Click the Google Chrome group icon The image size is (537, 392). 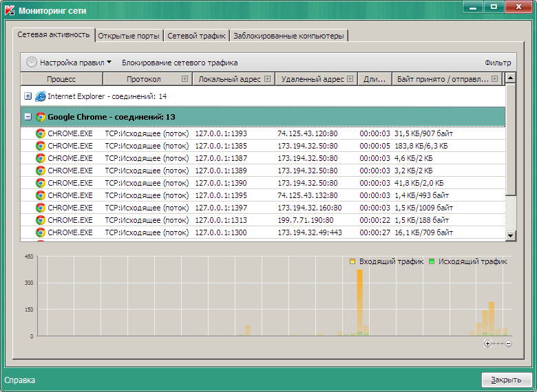[41, 117]
